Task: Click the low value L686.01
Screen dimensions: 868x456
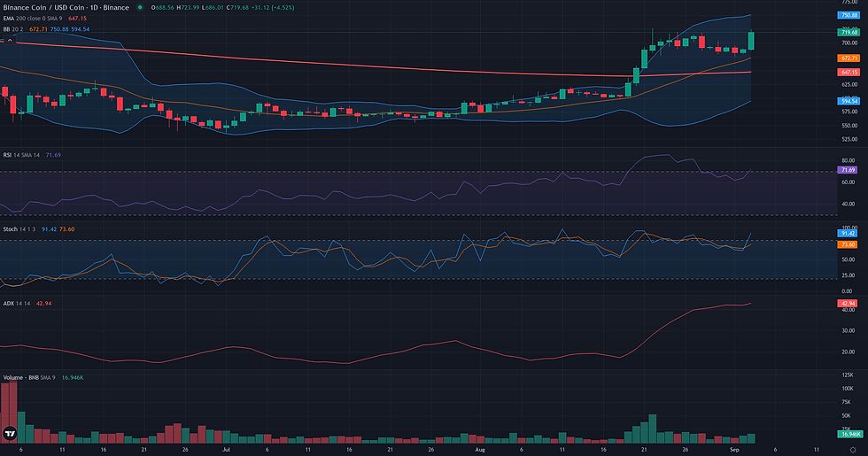Action: pyautogui.click(x=213, y=8)
